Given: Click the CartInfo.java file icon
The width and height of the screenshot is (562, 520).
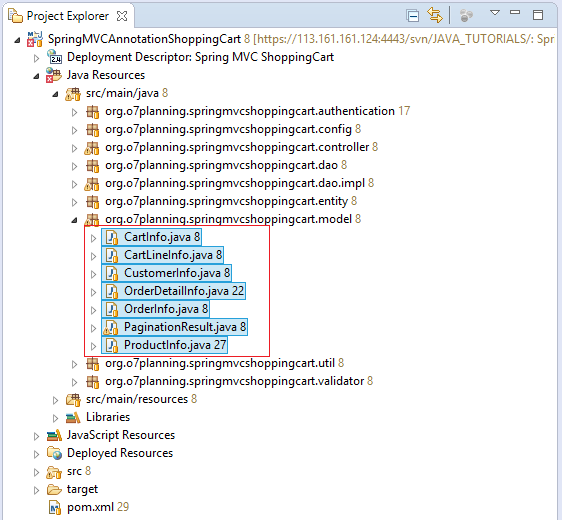Looking at the screenshot, I should [x=112, y=237].
